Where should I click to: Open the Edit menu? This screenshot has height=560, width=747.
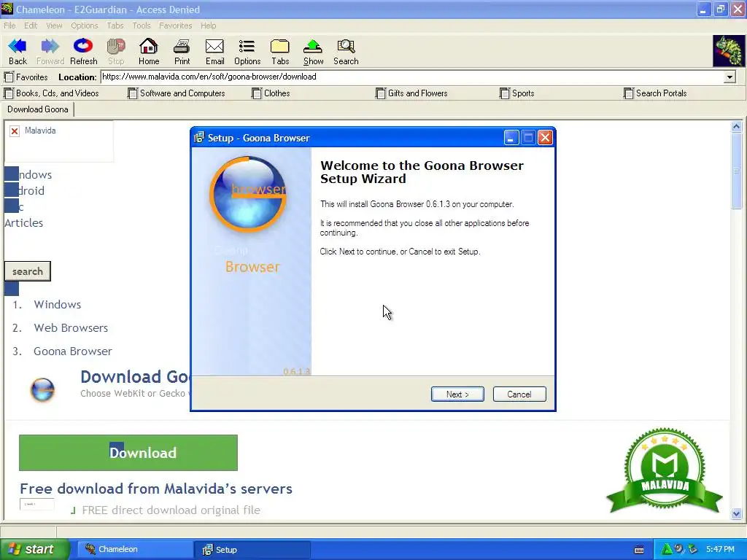pos(31,26)
